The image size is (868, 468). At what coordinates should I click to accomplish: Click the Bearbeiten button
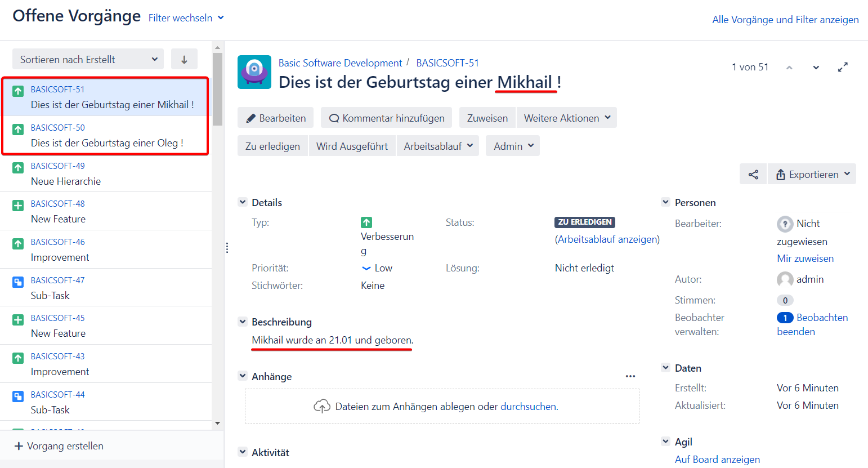click(x=276, y=118)
